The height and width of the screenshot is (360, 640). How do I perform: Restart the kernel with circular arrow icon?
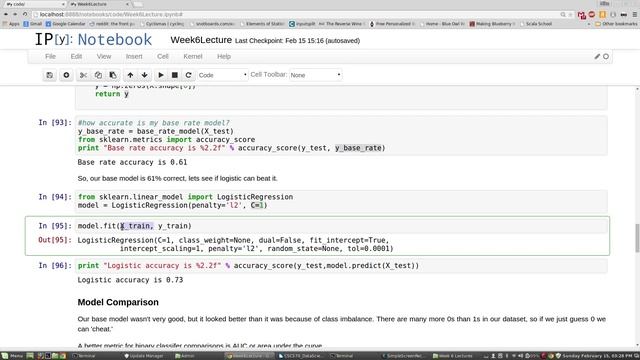(188, 75)
